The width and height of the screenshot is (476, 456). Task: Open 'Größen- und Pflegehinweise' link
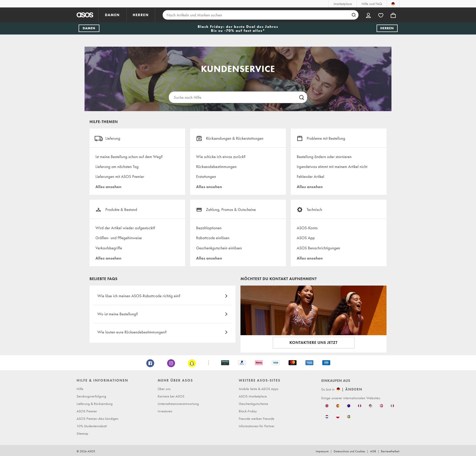pos(119,238)
